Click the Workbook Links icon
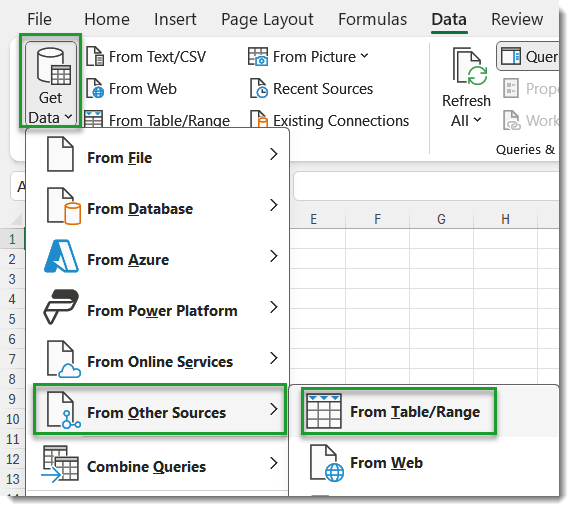This screenshot has width=574, height=511. click(x=511, y=120)
